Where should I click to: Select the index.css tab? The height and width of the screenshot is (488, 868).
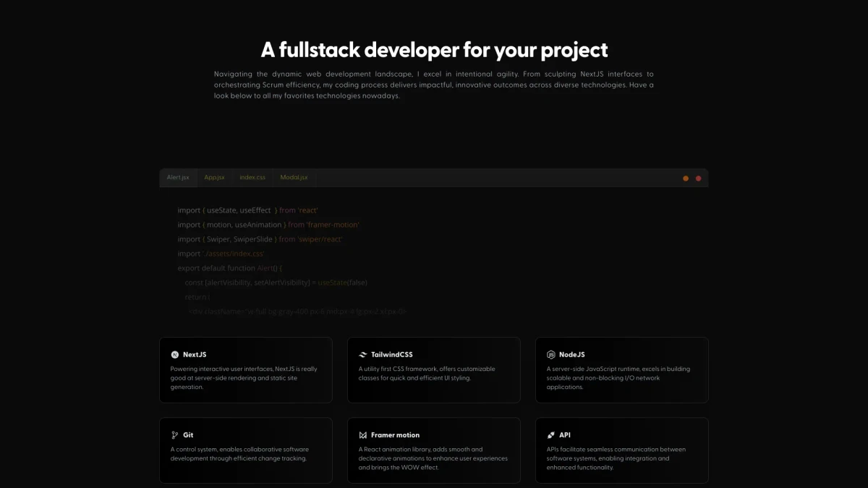[252, 177]
